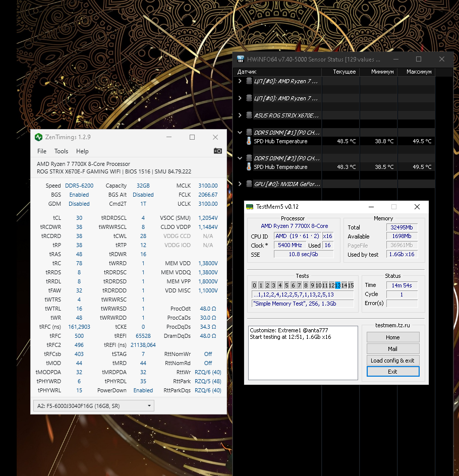Open the ZenTimings Help menu
459x476 pixels.
coord(82,151)
